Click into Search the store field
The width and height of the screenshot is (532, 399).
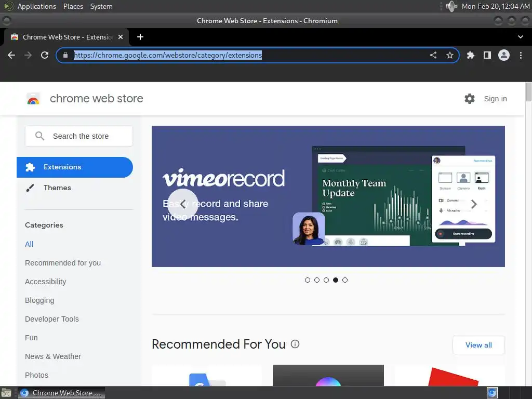click(79, 136)
